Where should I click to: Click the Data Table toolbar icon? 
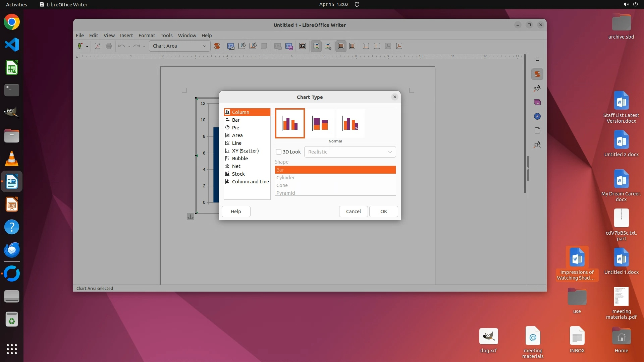pyautogui.click(x=289, y=46)
